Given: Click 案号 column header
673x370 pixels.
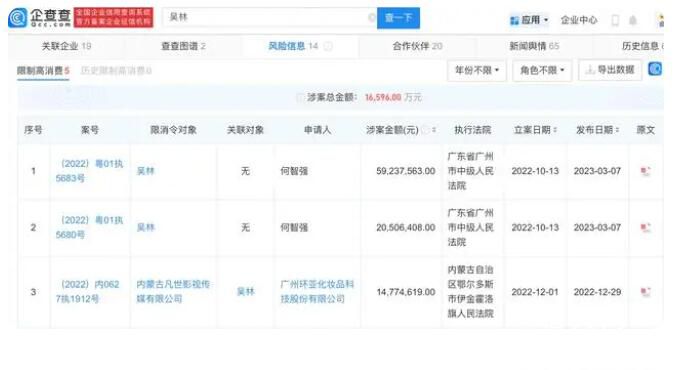Looking at the screenshot, I should [90, 130].
